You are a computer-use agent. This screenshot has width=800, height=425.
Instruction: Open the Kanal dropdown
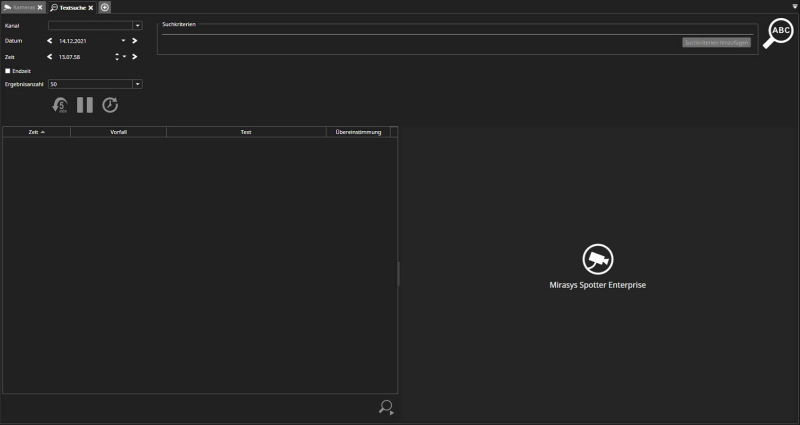click(137, 25)
